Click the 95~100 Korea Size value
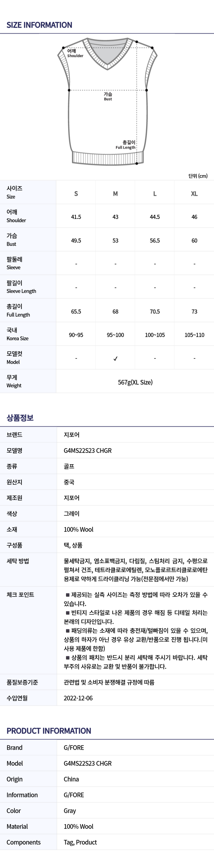Screen dimensions: 214x868 [x=115, y=335]
